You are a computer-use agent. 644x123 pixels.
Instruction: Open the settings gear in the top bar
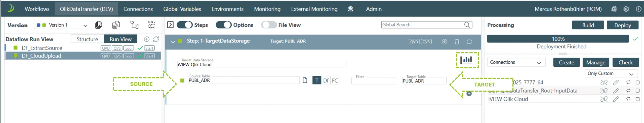(x=626, y=9)
